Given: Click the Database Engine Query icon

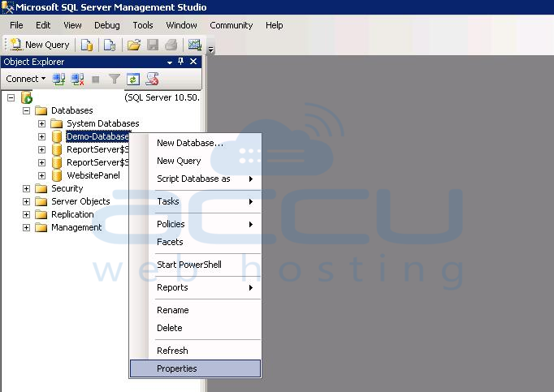Looking at the screenshot, I should 87,45.
